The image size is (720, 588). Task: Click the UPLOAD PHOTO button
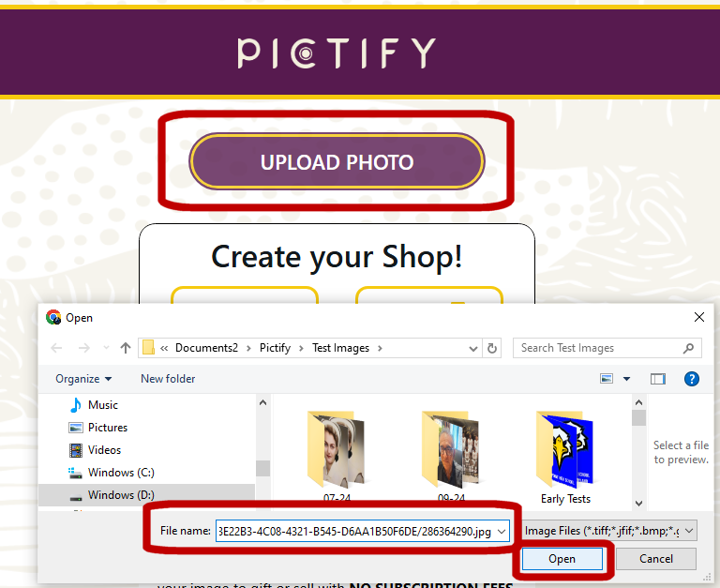pyautogui.click(x=337, y=161)
